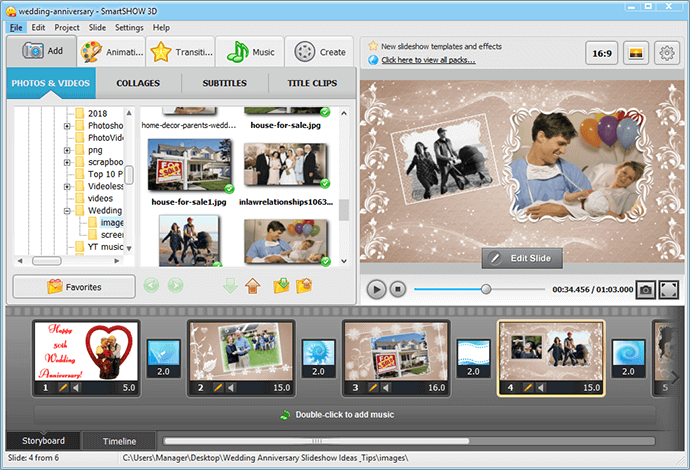
Task: Click the 'Click here to view all packs' link
Action: [x=428, y=60]
